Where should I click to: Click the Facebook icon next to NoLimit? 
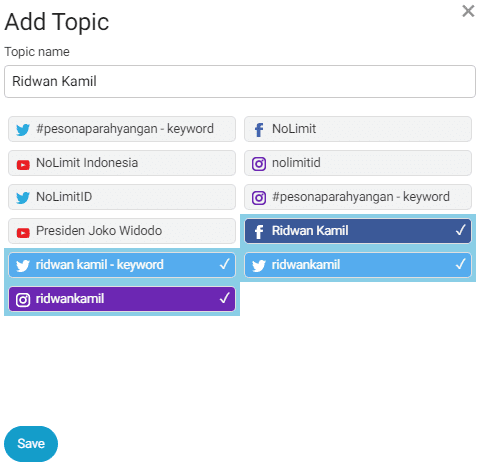pyautogui.click(x=259, y=130)
